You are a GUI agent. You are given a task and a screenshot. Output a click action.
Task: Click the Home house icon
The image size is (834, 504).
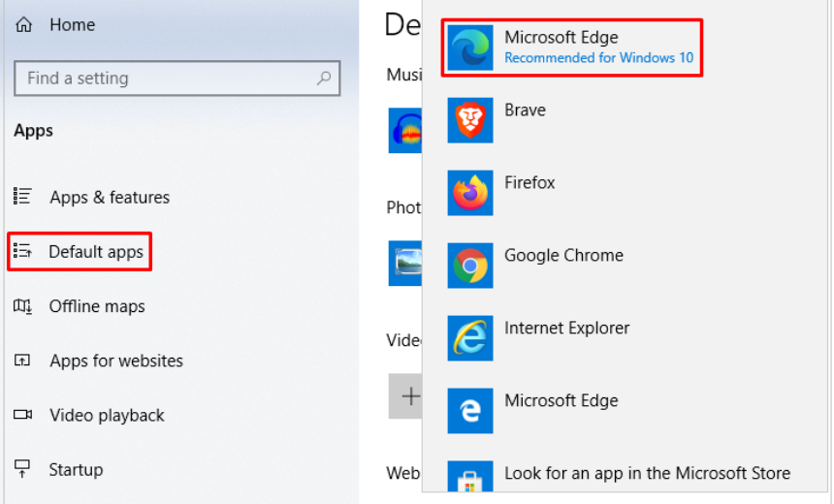point(23,24)
